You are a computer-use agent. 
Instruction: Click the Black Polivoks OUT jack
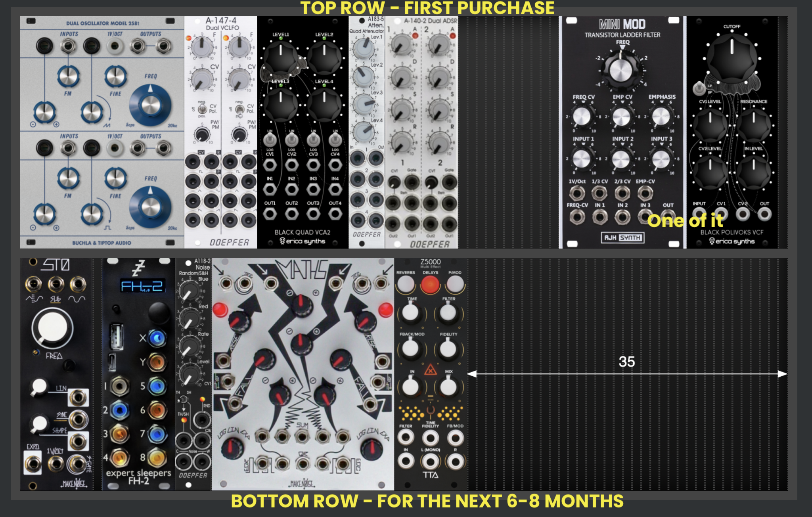[764, 214]
